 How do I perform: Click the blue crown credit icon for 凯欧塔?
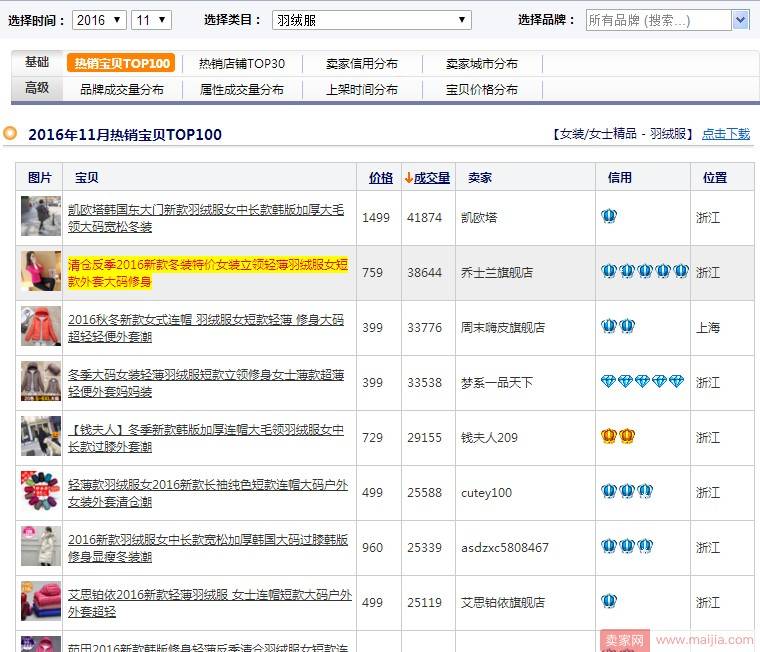click(609, 216)
